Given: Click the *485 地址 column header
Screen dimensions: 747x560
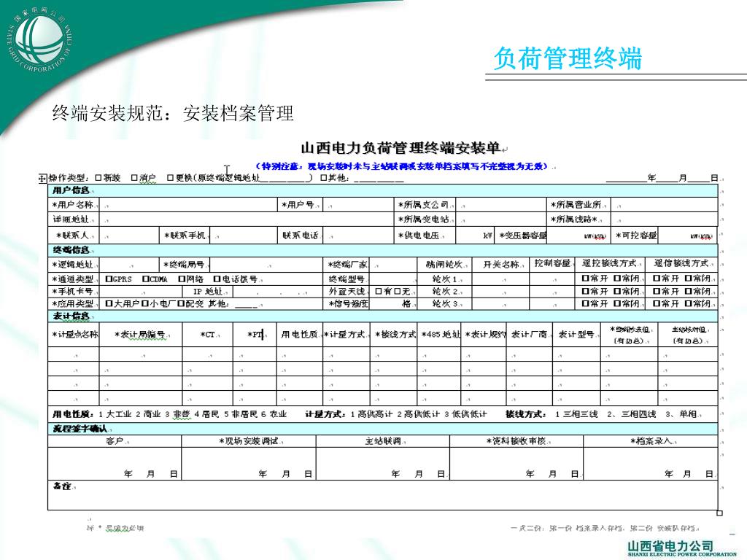Looking at the screenshot, I should point(440,334).
